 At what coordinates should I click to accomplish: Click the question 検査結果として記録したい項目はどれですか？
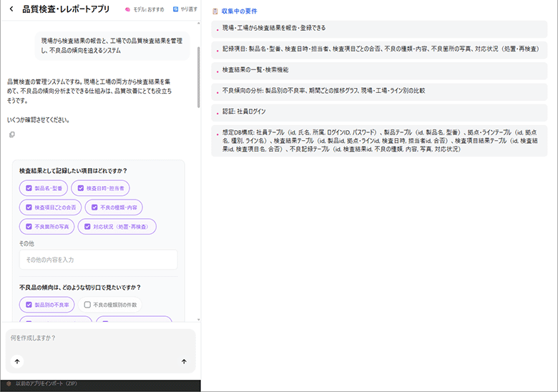73,171
